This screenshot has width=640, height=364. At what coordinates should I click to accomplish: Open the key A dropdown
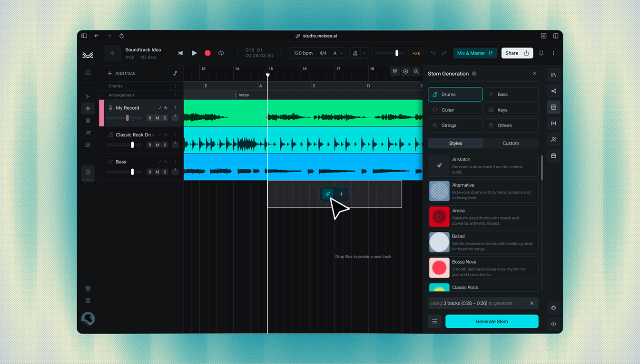pos(338,53)
